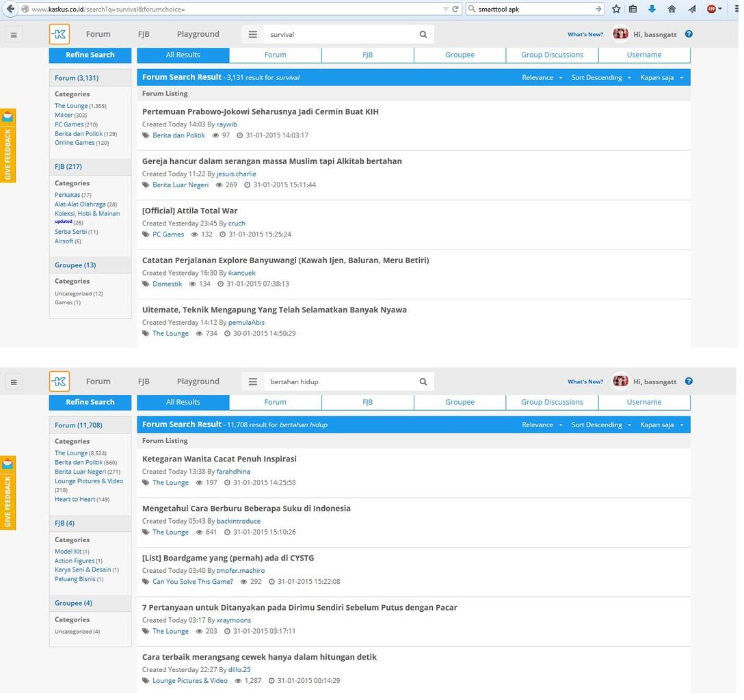Open the help question mark icon
This screenshot has width=744, height=700.
point(689,34)
